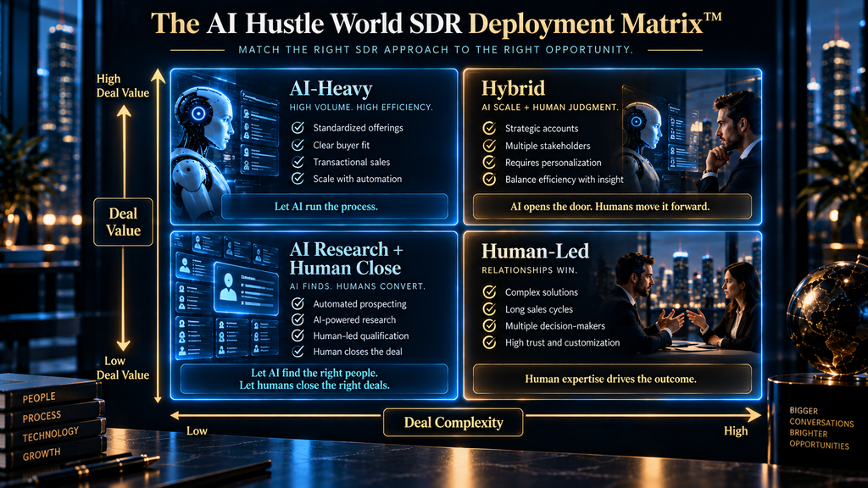Viewport: 868px width, 488px height.
Task: Click the 'Let AI run the process.' box
Action: 334,207
